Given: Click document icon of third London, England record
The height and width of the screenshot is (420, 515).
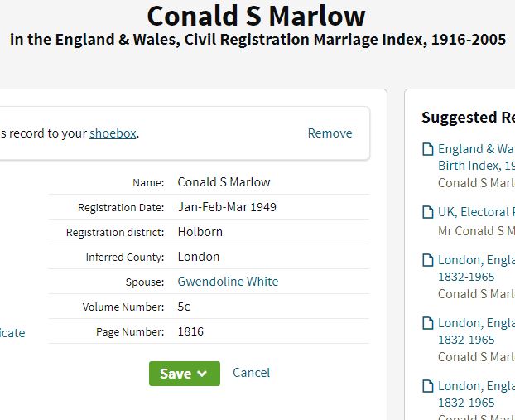Looking at the screenshot, I should click(x=427, y=386).
